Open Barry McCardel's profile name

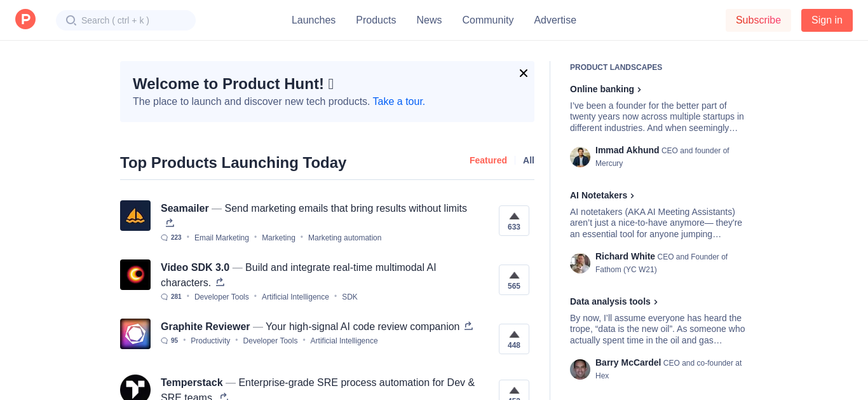coord(628,363)
